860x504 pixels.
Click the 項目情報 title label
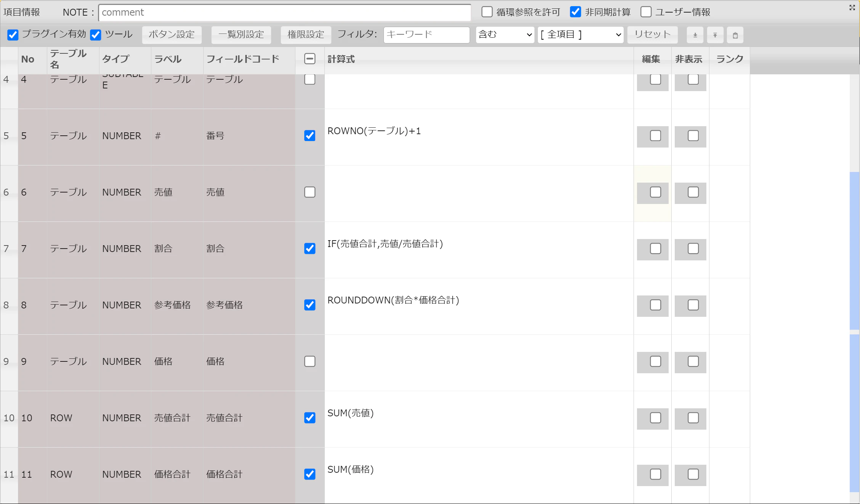click(22, 12)
